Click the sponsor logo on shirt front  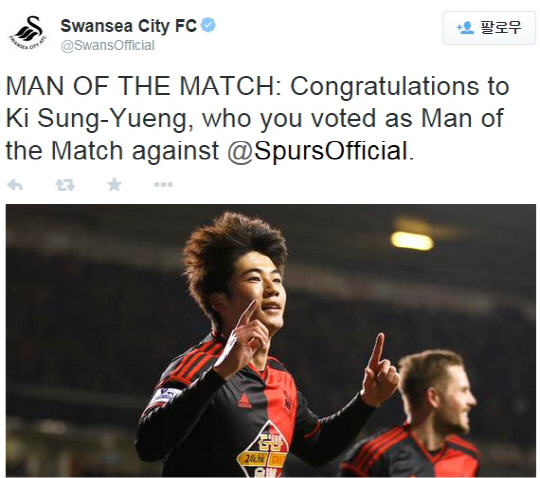[264, 452]
